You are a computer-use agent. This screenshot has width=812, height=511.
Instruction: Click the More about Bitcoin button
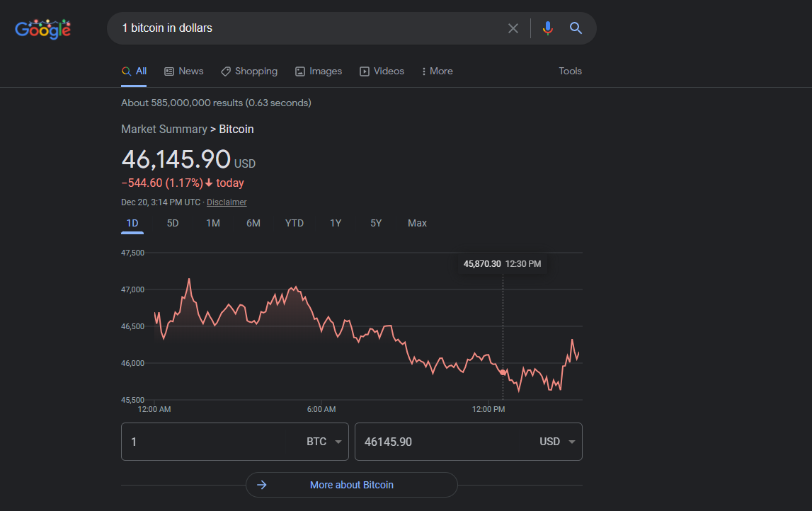point(352,485)
